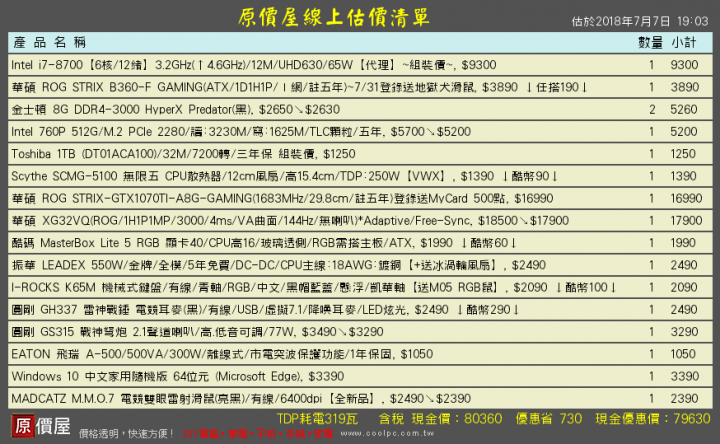
Task: Click subtotal 3390 for Windows 10
Action: pyautogui.click(x=684, y=377)
